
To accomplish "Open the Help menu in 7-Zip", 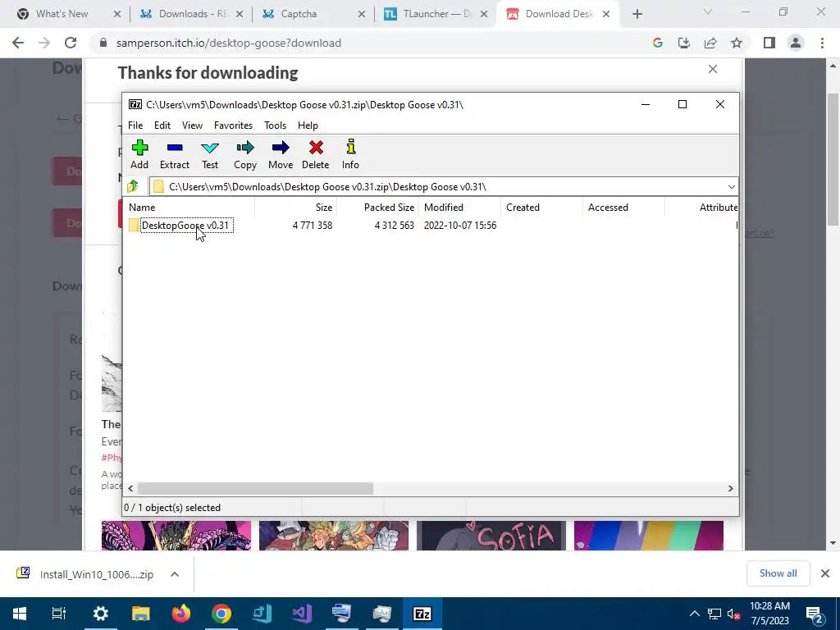I will click(308, 126).
